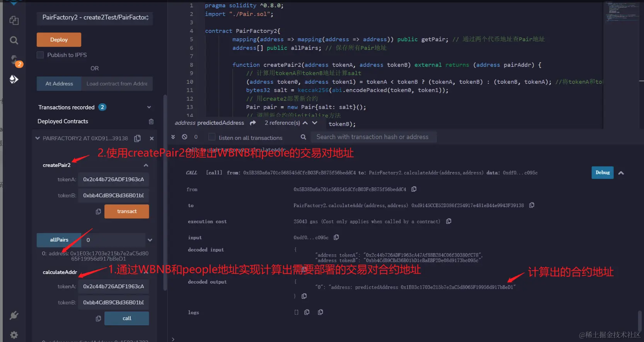The image size is (644, 342).
Task: Jump to next predictedAddress reference
Action: pos(315,123)
